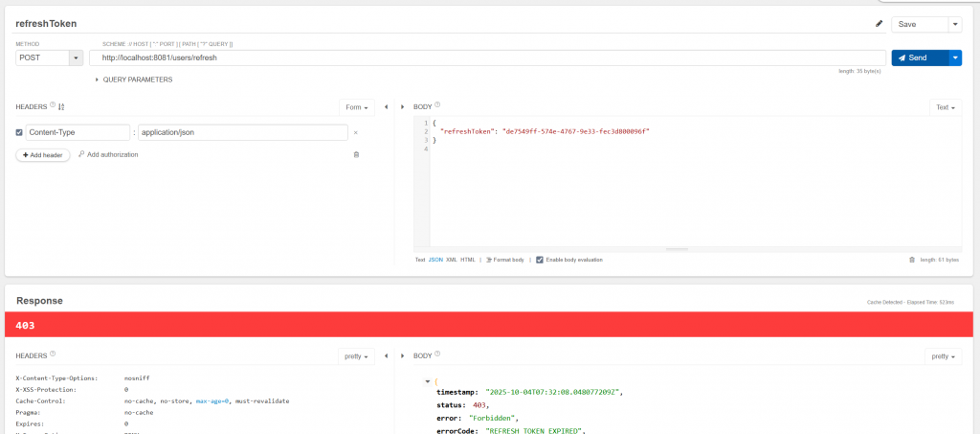Click the help icon beside request HEADERS
Viewport: 980px width, 434px height.
[53, 105]
